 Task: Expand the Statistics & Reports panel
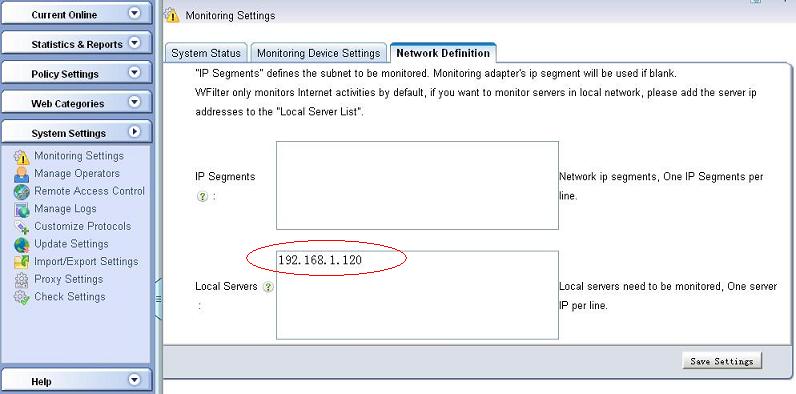[134, 43]
